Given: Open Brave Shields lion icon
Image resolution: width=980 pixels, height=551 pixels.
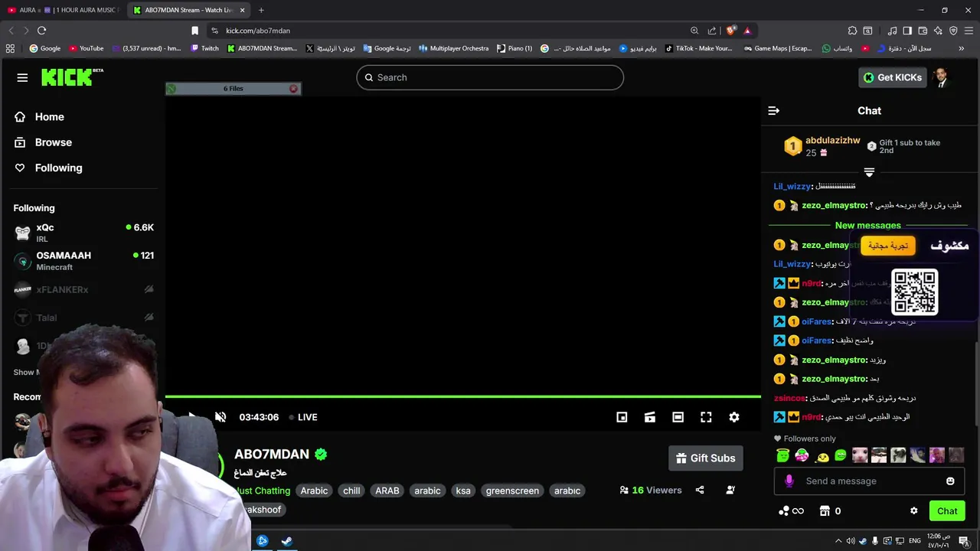Looking at the screenshot, I should (730, 31).
